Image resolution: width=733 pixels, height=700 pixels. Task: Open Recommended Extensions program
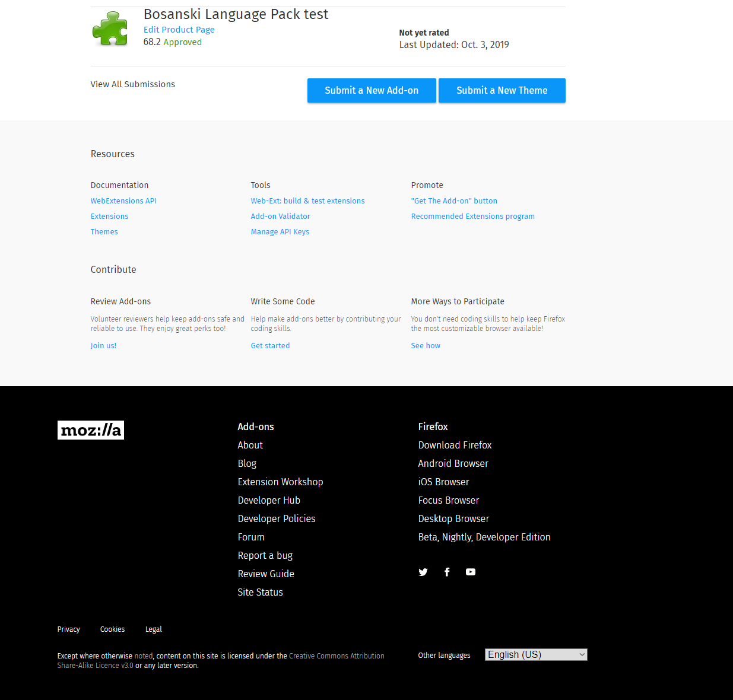(472, 216)
